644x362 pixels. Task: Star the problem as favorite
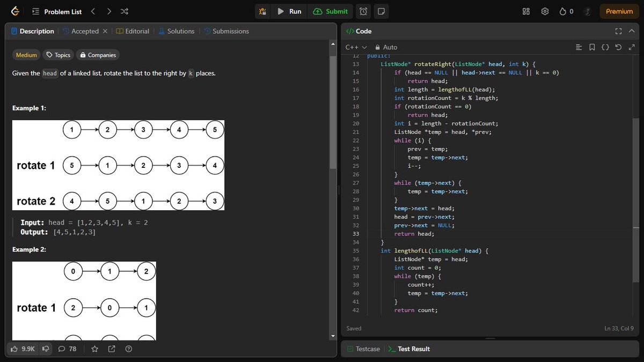95,349
